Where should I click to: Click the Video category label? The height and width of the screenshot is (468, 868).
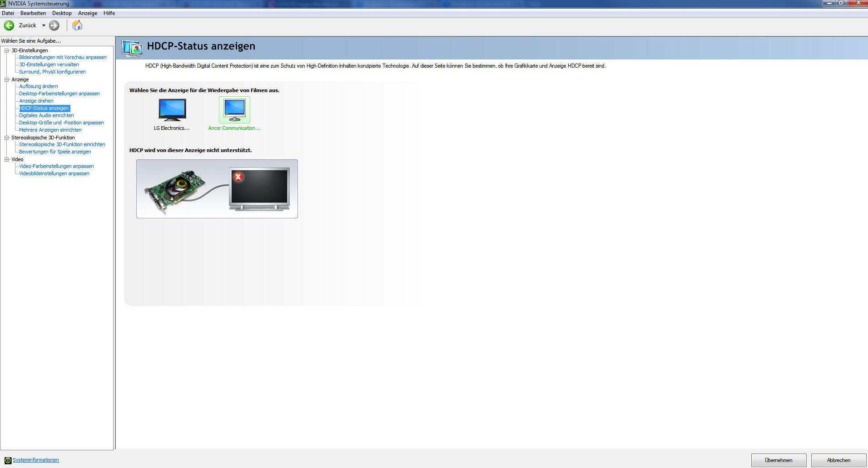(x=17, y=159)
